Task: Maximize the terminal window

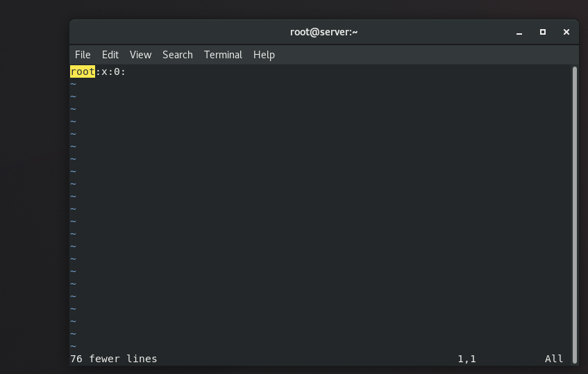Action: [543, 32]
